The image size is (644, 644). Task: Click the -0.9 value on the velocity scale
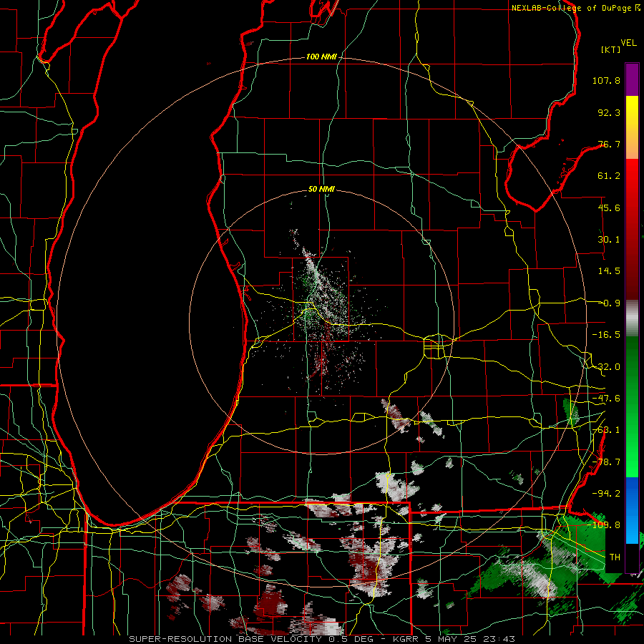tap(609, 303)
